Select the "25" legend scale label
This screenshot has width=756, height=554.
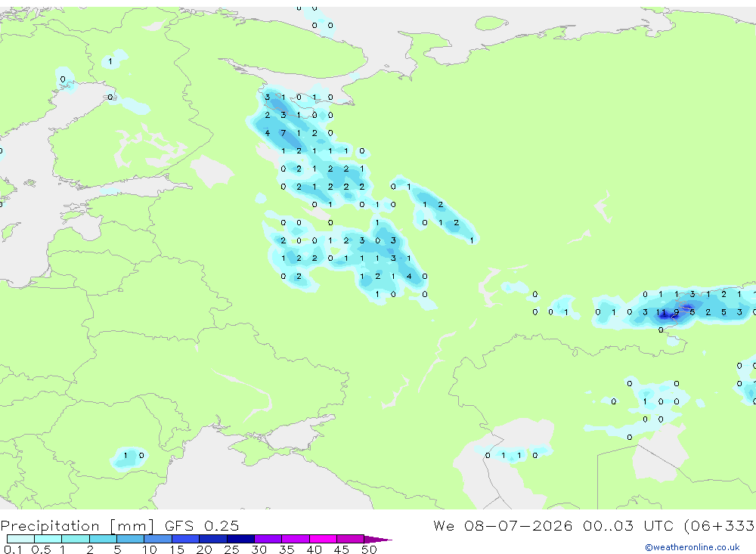point(231,549)
